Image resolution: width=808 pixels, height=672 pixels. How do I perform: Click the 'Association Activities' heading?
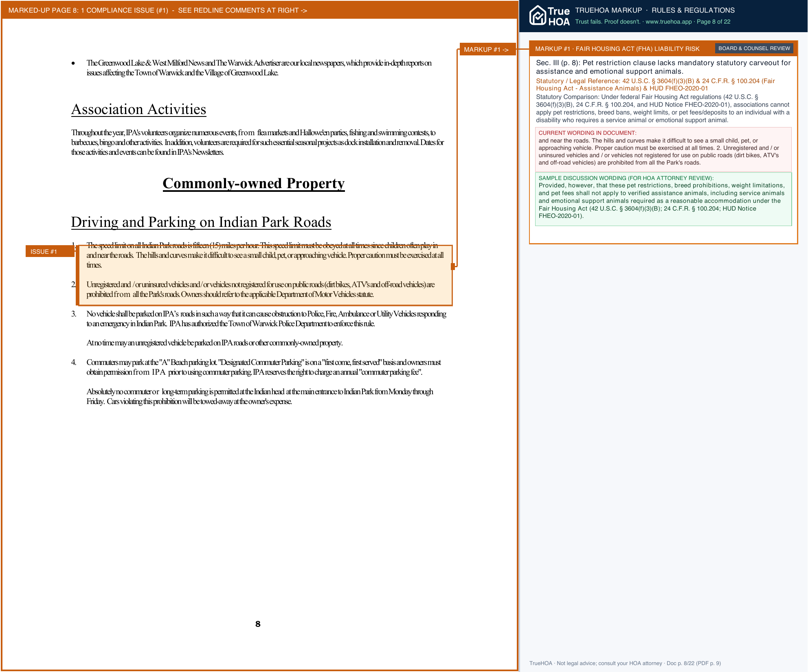(x=139, y=109)
